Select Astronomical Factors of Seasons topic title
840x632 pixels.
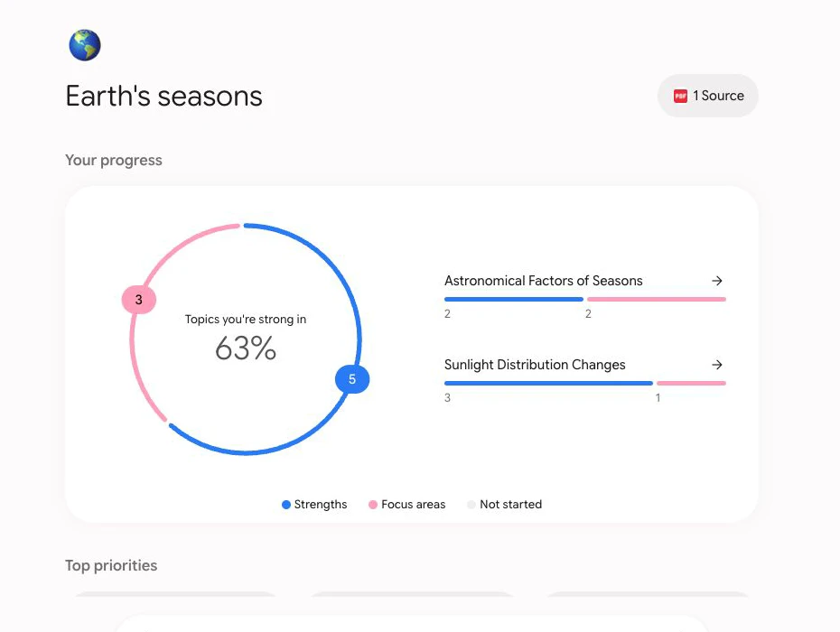tap(543, 281)
